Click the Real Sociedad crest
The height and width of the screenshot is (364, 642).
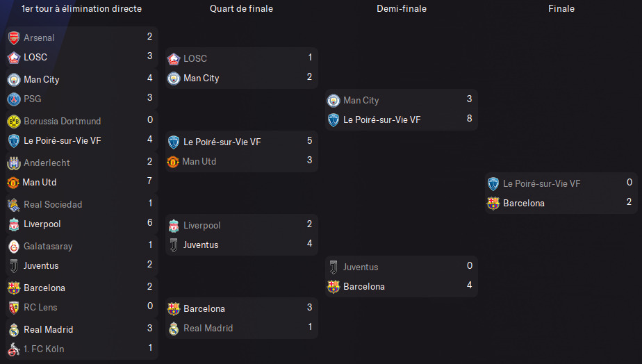point(14,205)
